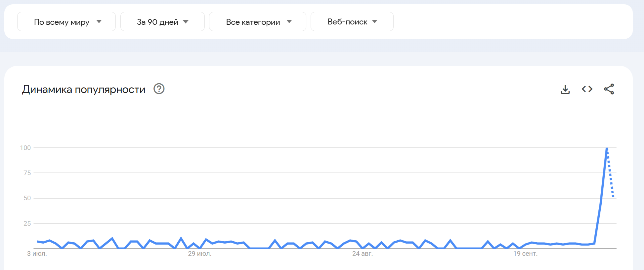This screenshot has width=644, height=270.
Task: Open the embed code icon
Action: (587, 89)
